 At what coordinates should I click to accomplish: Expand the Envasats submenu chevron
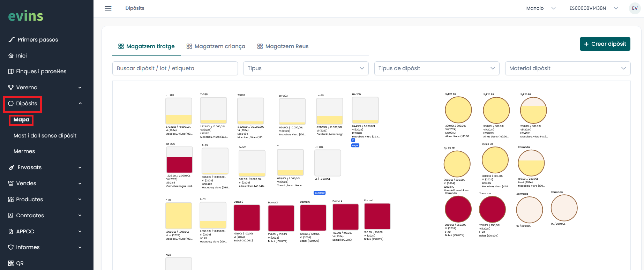click(x=80, y=167)
